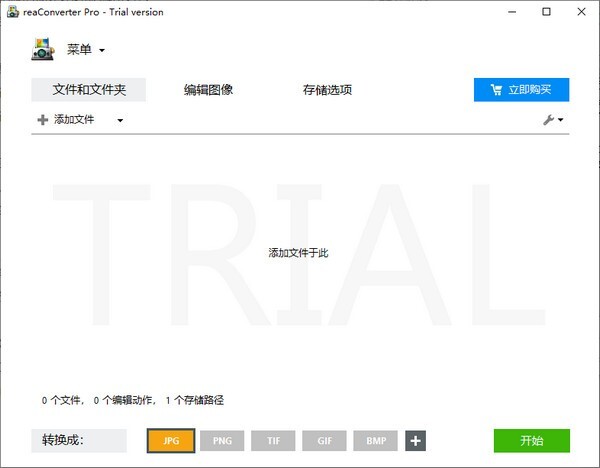Switch to the 文件和文件夹 tab
This screenshot has width=600, height=468.
click(89, 90)
